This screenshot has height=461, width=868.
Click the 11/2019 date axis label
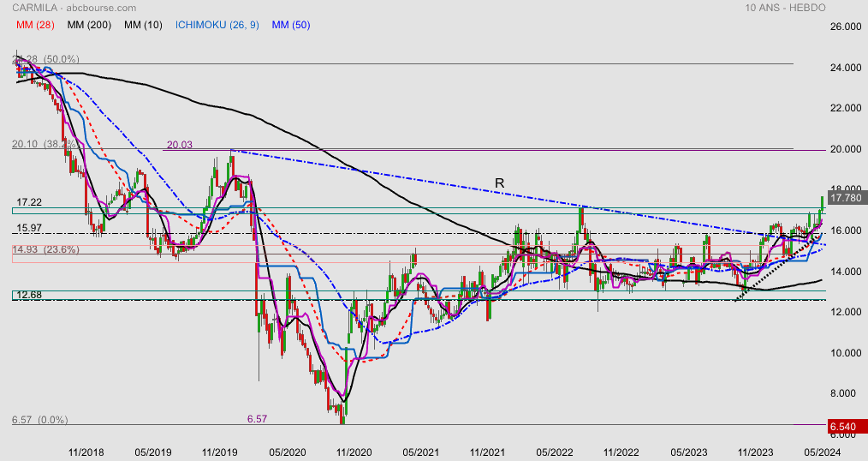(220, 452)
